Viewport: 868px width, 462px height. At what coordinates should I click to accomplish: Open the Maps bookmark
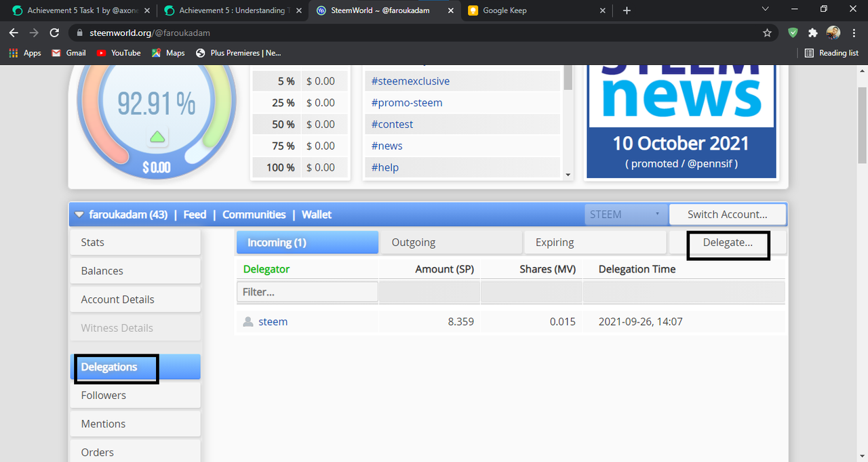pos(168,53)
